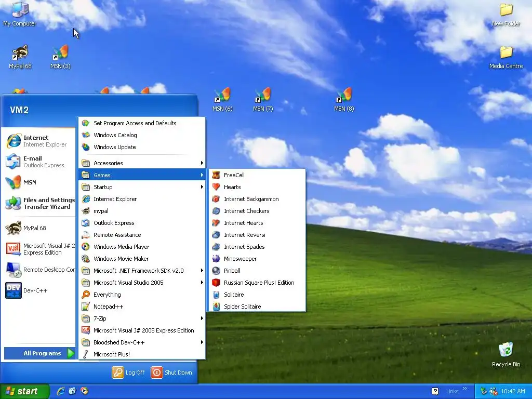Click the taskbar clock showing 10:42 AM

pyautogui.click(x=513, y=391)
